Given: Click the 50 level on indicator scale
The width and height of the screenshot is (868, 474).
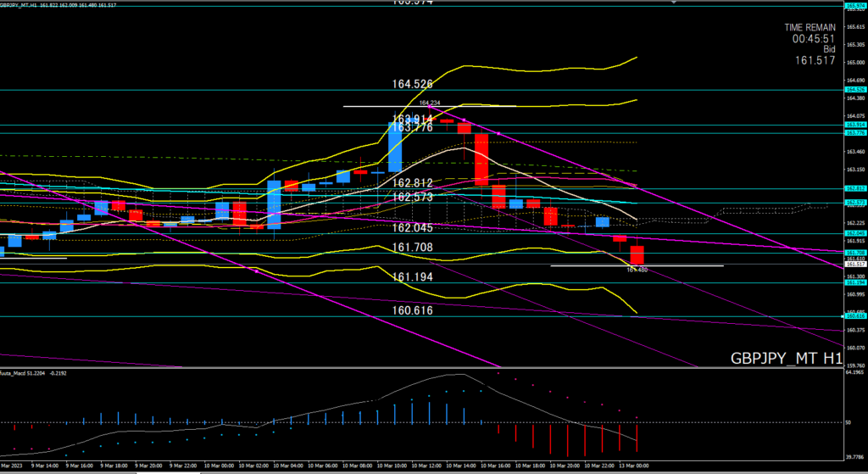Looking at the screenshot, I should [x=848, y=422].
